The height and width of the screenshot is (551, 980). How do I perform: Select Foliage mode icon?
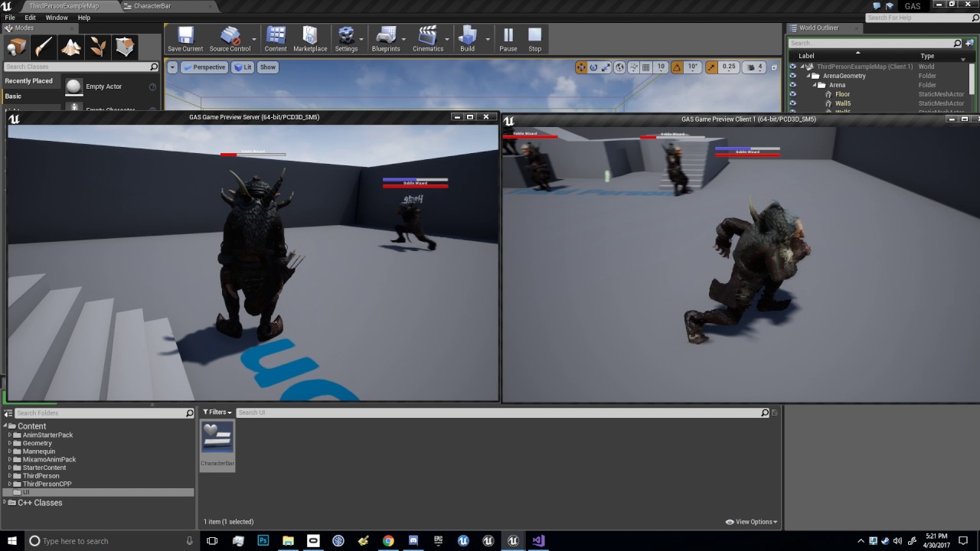(98, 47)
